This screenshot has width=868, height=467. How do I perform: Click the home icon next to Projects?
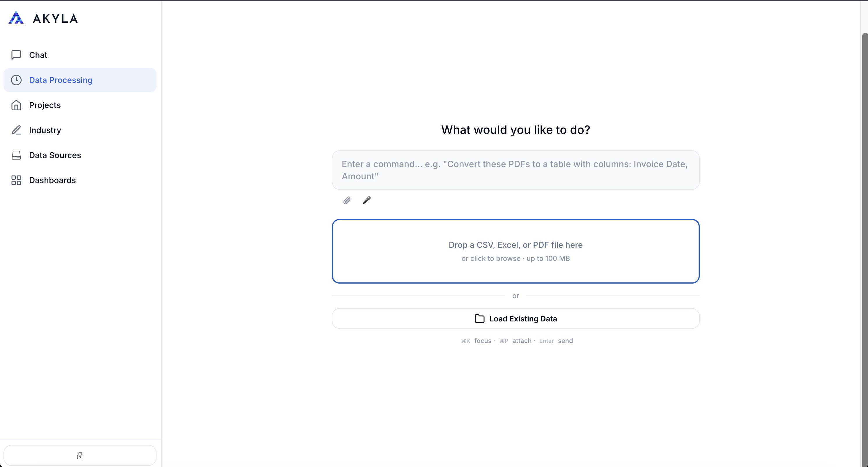(x=16, y=105)
